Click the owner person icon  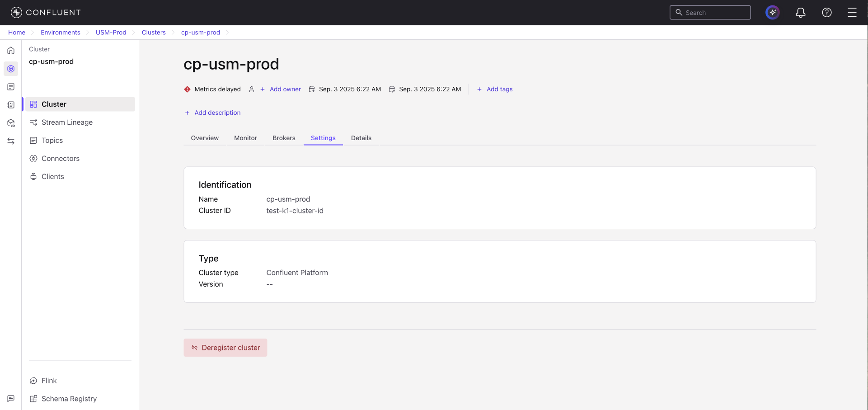252,90
